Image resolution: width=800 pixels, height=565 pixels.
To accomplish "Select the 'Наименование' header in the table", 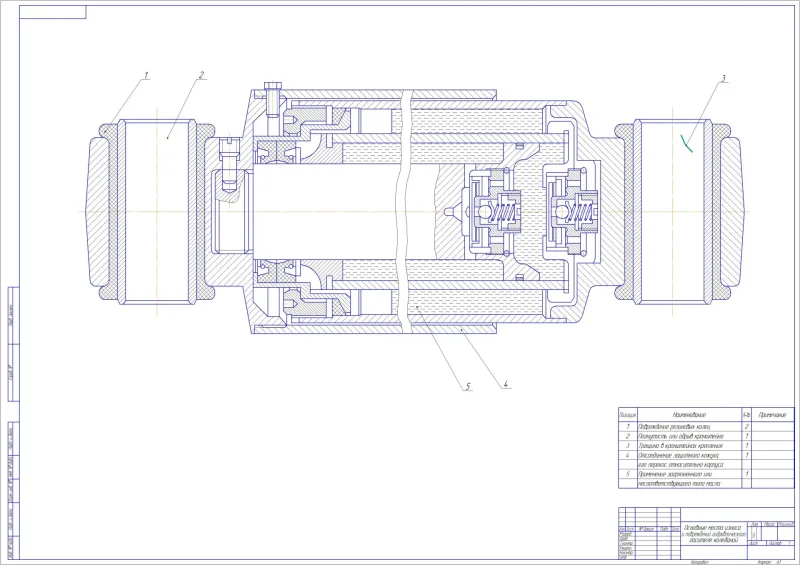I will (689, 415).
